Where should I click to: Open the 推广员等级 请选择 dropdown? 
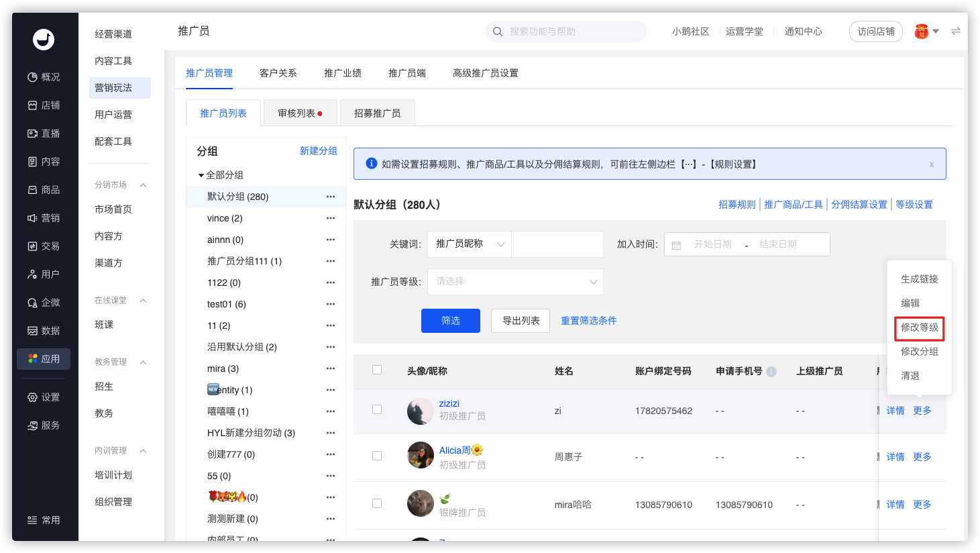(515, 282)
